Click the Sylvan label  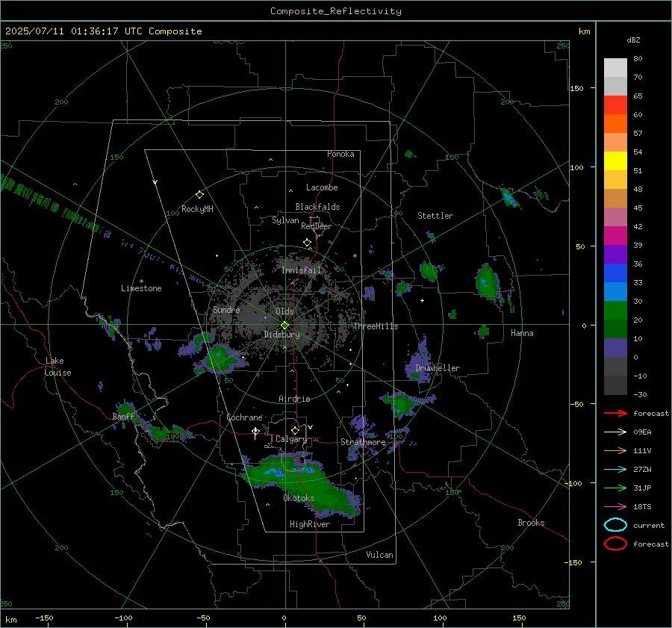coord(285,220)
